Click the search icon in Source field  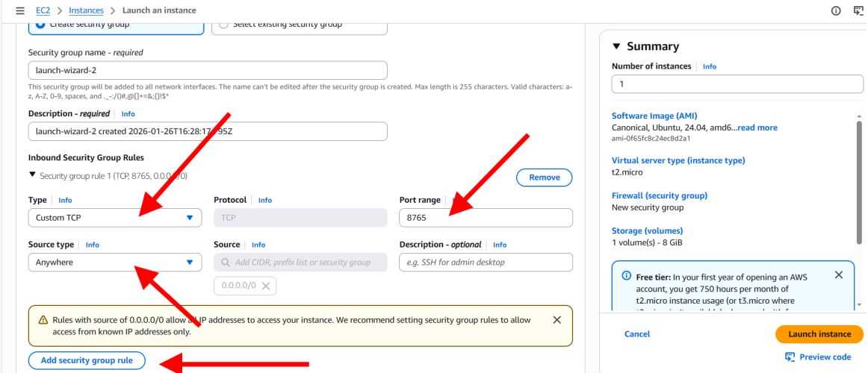[227, 263]
